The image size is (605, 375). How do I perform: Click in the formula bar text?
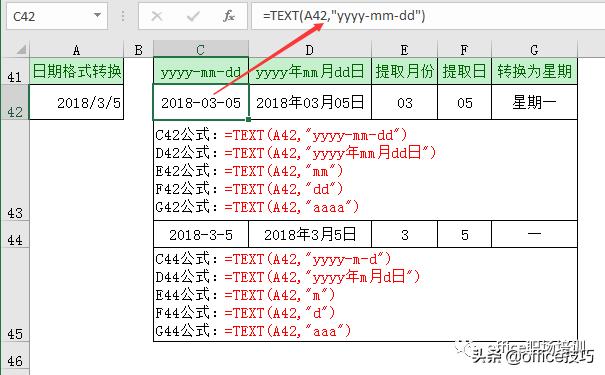[344, 16]
